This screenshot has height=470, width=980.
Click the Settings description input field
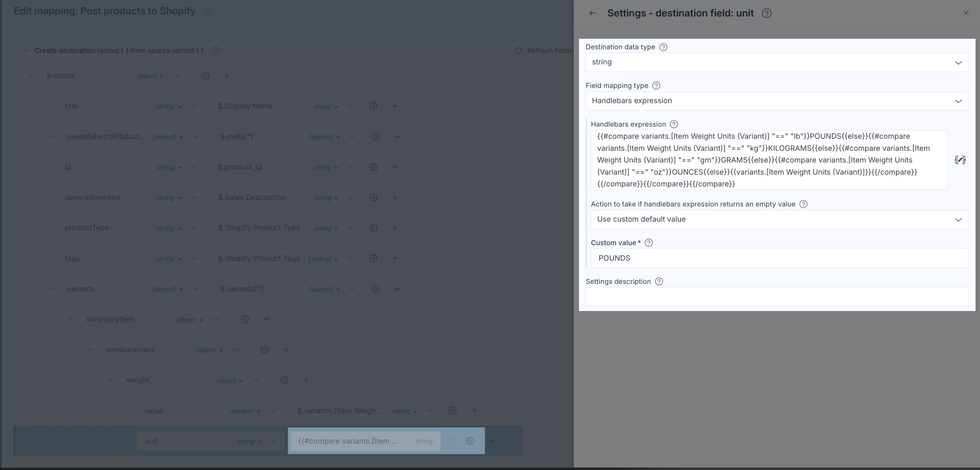(777, 297)
